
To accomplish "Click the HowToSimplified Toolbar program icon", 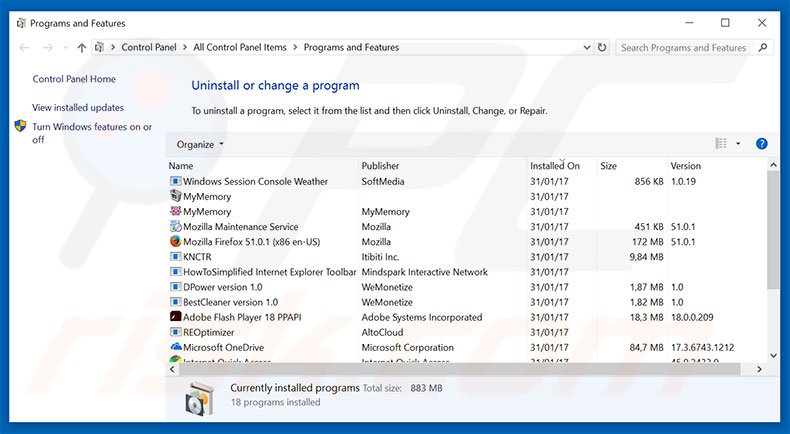I will tap(175, 272).
